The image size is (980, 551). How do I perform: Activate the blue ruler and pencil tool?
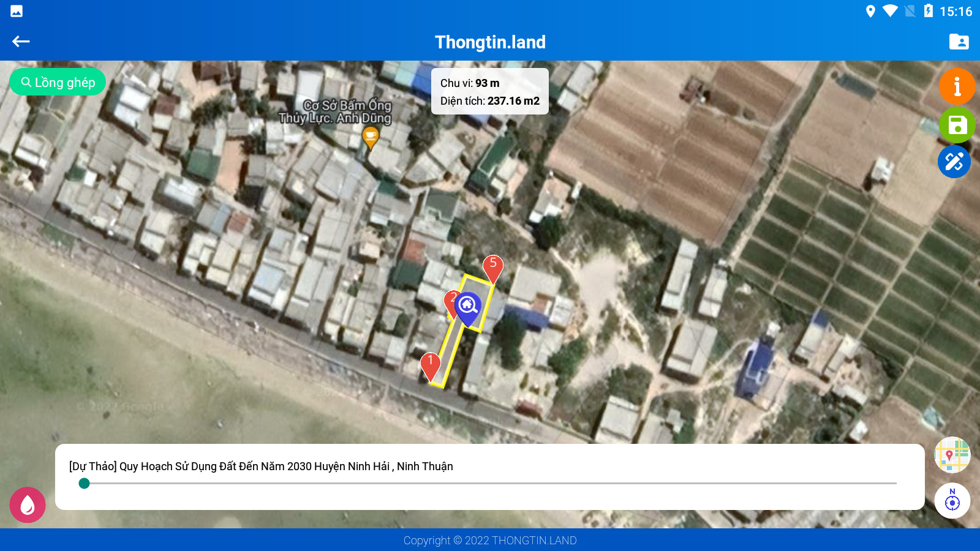954,162
